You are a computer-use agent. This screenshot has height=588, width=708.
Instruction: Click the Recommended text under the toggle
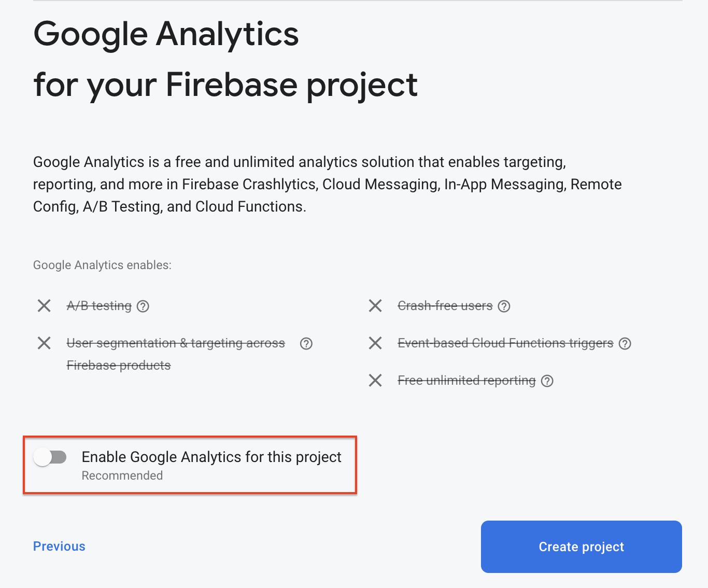coord(122,475)
